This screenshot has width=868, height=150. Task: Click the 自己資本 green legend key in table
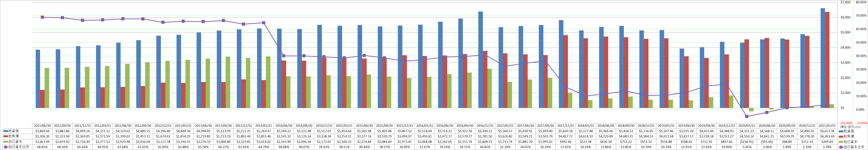(x=5, y=142)
